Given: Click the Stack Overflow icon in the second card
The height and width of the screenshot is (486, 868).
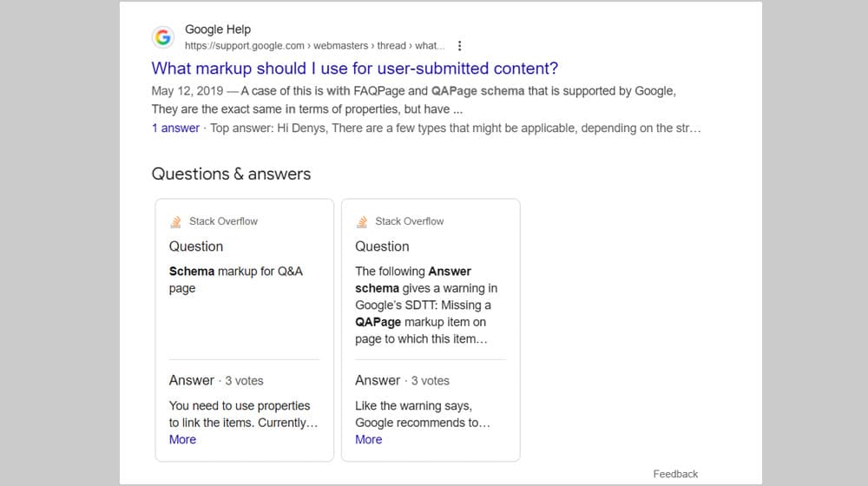Looking at the screenshot, I should point(362,221).
